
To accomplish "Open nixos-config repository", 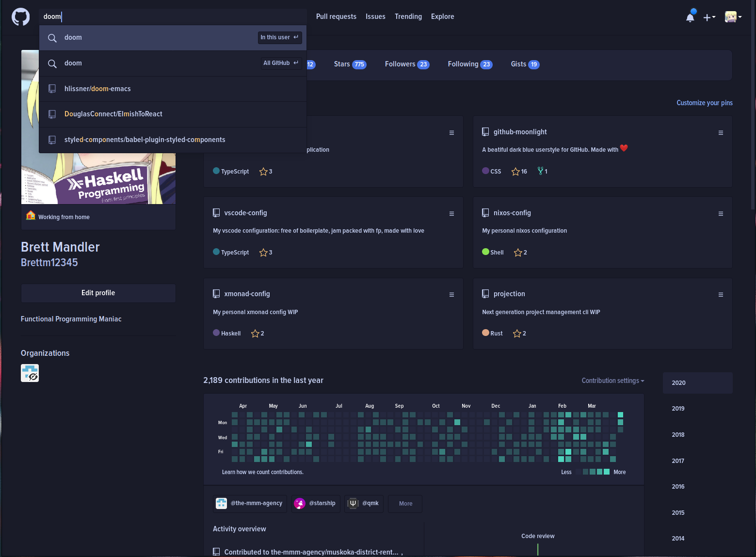I will 512,213.
